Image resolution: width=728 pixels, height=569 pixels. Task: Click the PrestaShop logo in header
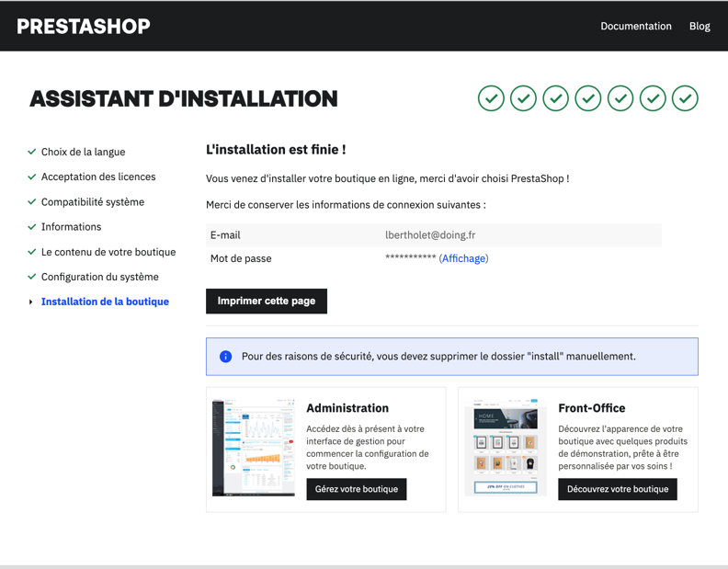[x=84, y=27]
